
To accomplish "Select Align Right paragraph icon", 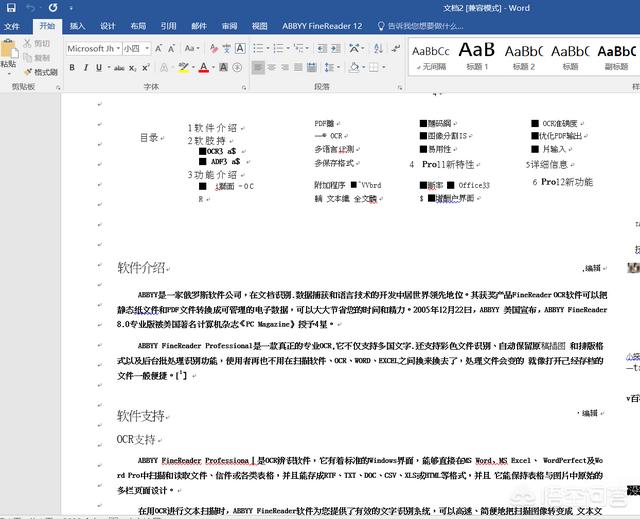I will (x=285, y=68).
